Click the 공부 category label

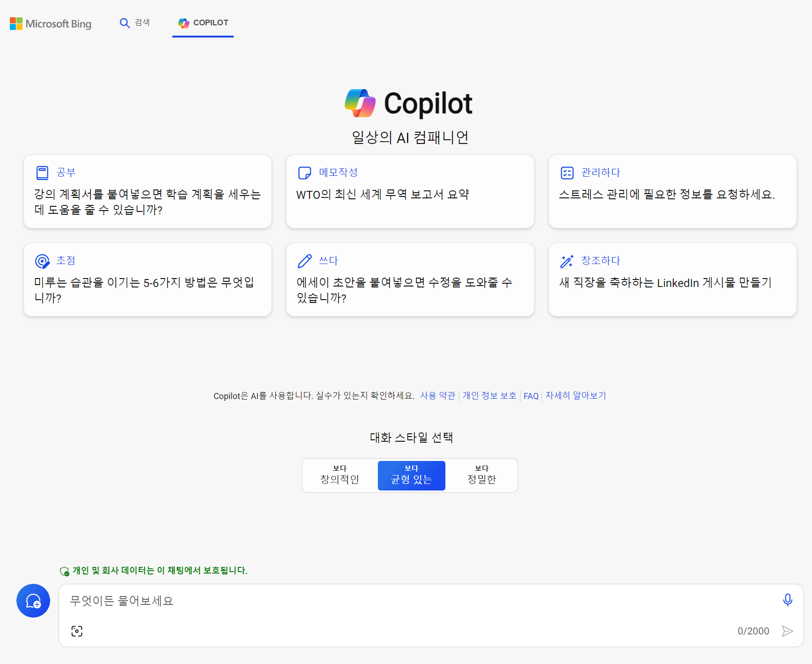(x=66, y=173)
